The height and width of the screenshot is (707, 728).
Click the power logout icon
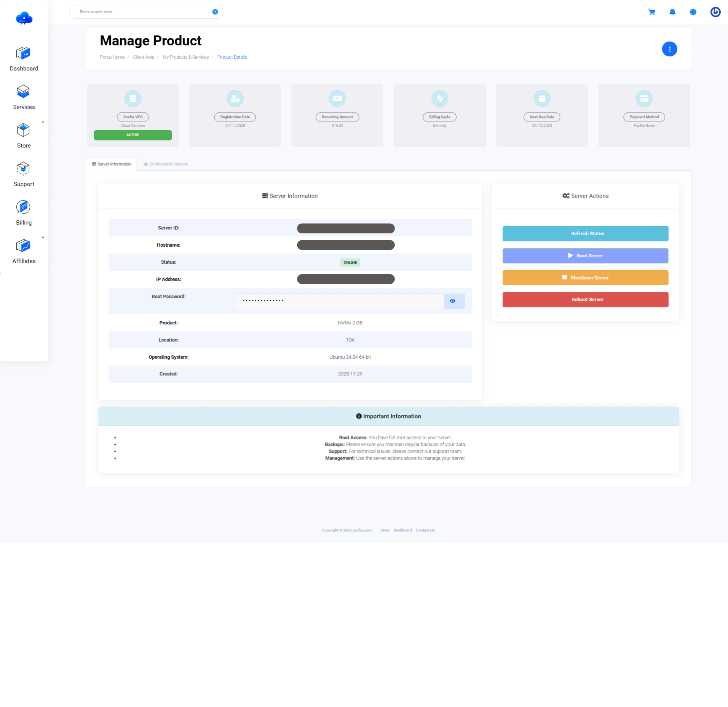tap(715, 12)
